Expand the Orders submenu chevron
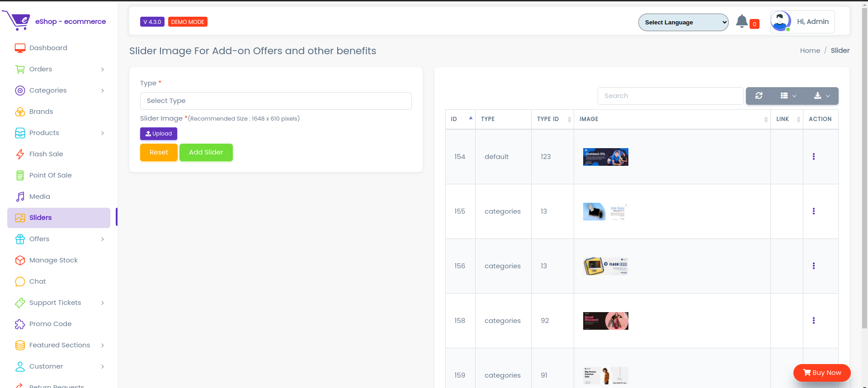This screenshot has width=868, height=388. click(103, 69)
